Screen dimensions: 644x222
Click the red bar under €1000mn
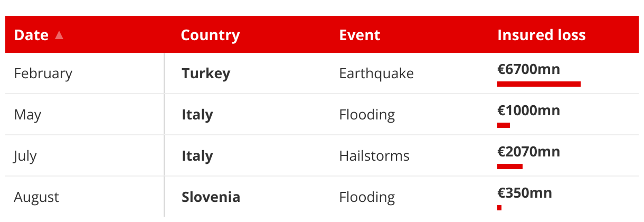tap(504, 125)
